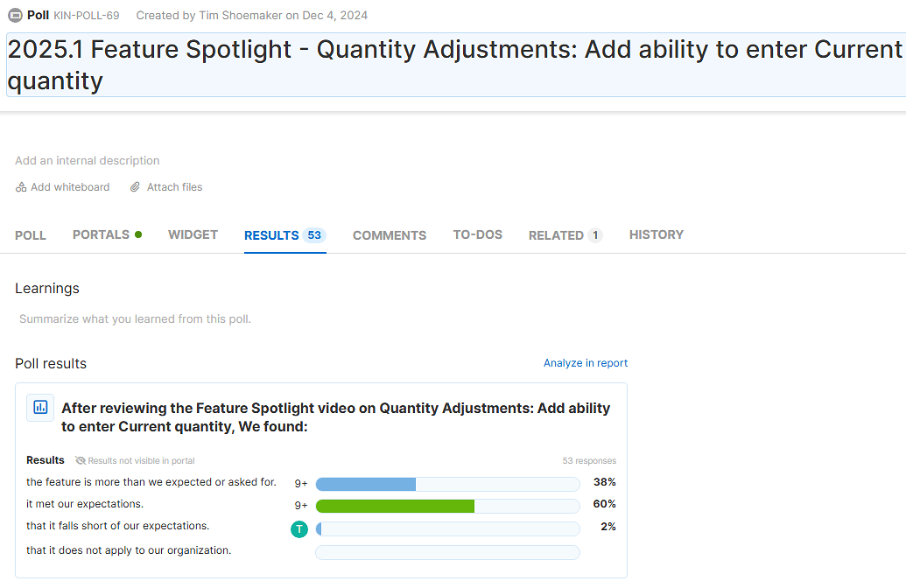906x588 pixels.
Task: Click the T respondent avatar
Action: 299,528
